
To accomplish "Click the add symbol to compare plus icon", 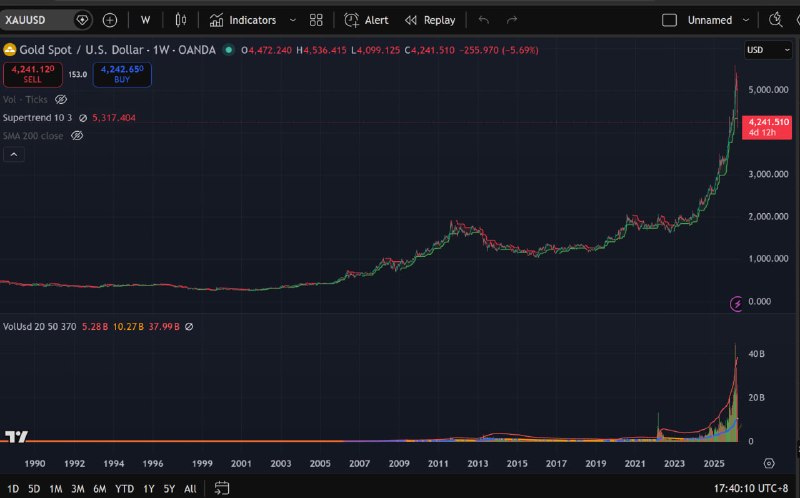I will (110, 20).
